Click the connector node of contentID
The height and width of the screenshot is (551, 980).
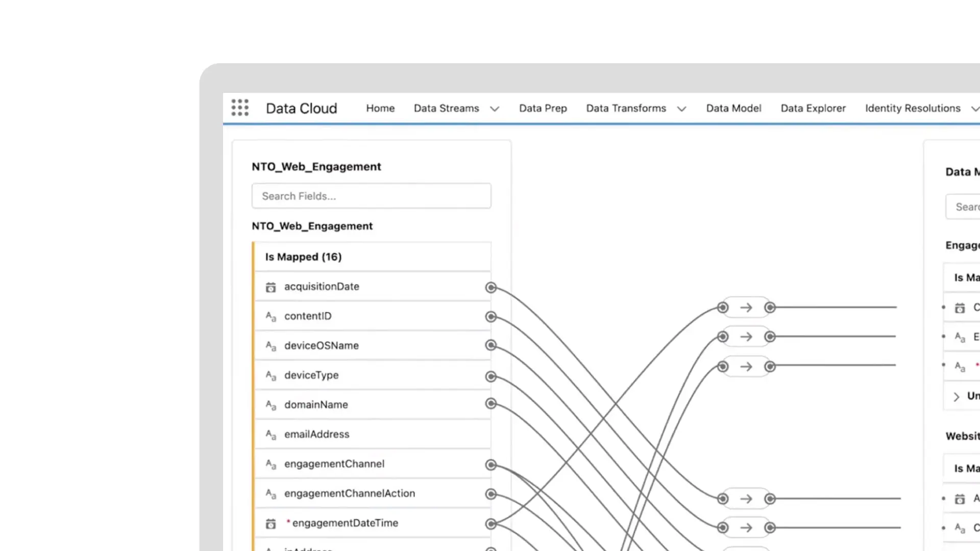click(x=491, y=317)
